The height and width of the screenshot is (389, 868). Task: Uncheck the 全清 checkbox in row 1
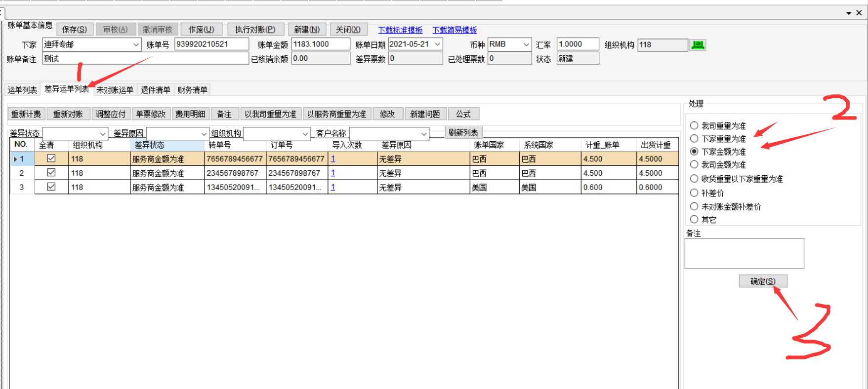51,158
